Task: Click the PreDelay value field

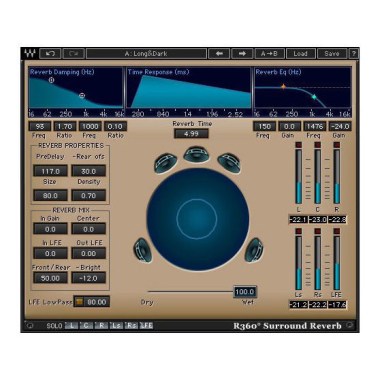Action: point(50,171)
